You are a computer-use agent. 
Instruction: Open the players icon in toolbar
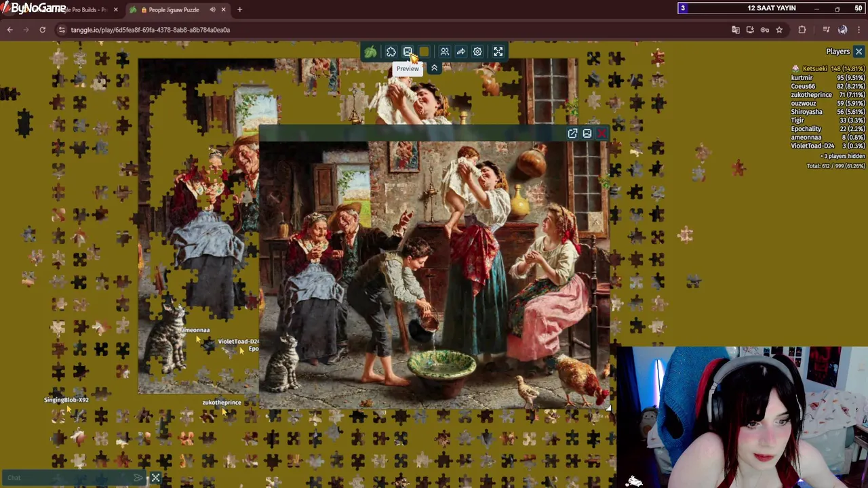pyautogui.click(x=445, y=52)
